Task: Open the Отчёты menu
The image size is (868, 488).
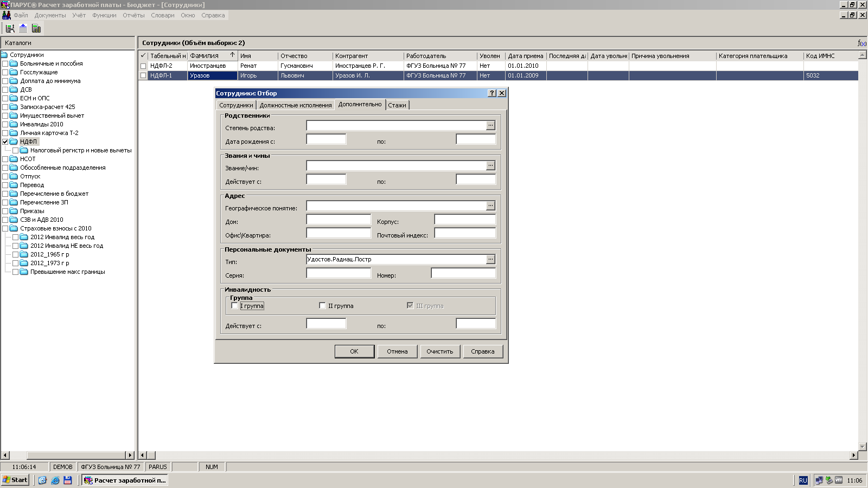Action: tap(133, 15)
